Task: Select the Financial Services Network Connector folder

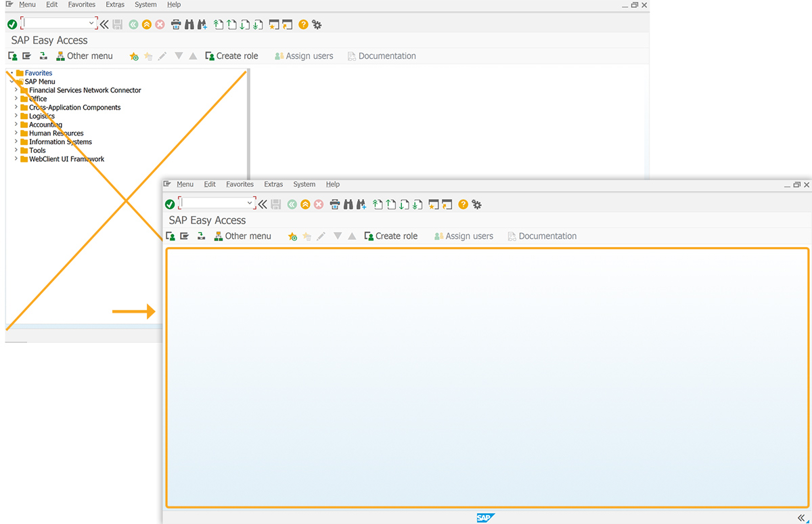Action: (x=81, y=90)
